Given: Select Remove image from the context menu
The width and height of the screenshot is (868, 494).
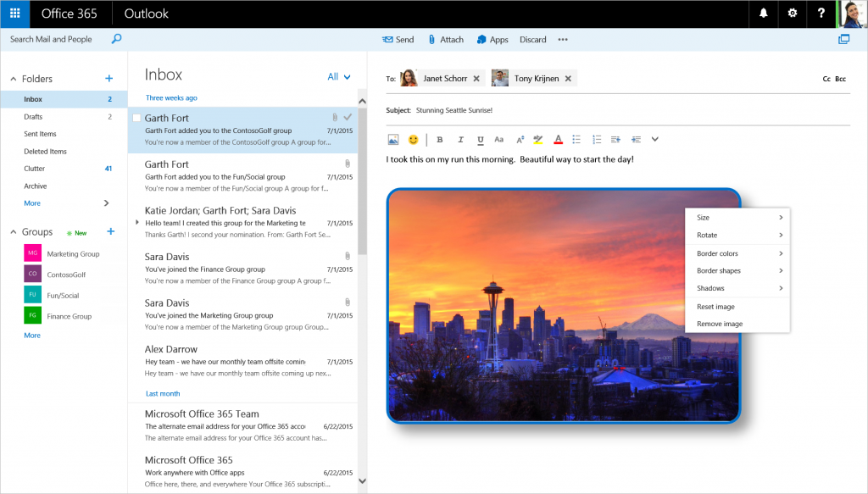Looking at the screenshot, I should click(736, 324).
